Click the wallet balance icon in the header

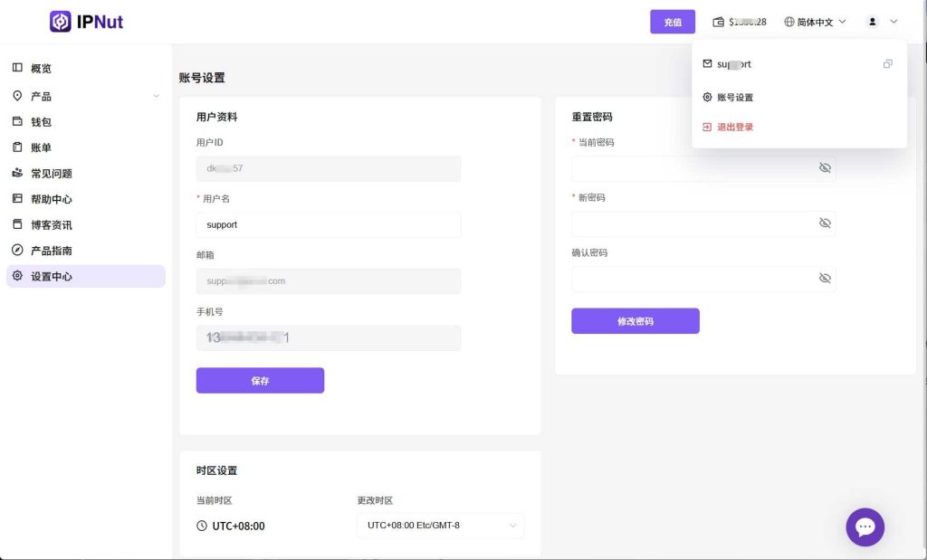pos(719,22)
